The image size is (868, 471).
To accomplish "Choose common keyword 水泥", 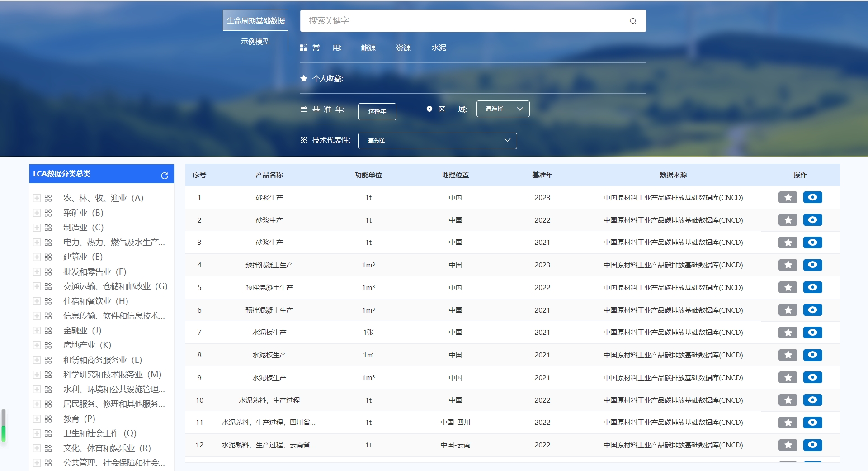I will [x=439, y=48].
